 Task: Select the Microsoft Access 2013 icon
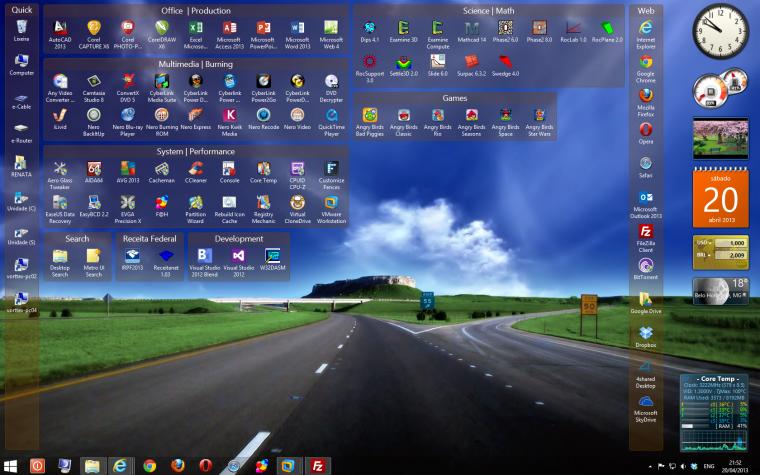[x=229, y=34]
